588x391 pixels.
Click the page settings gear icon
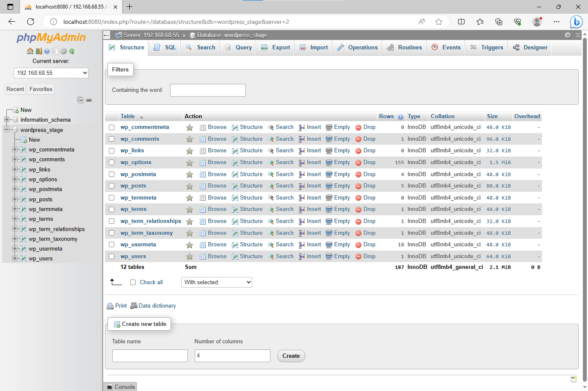568,35
